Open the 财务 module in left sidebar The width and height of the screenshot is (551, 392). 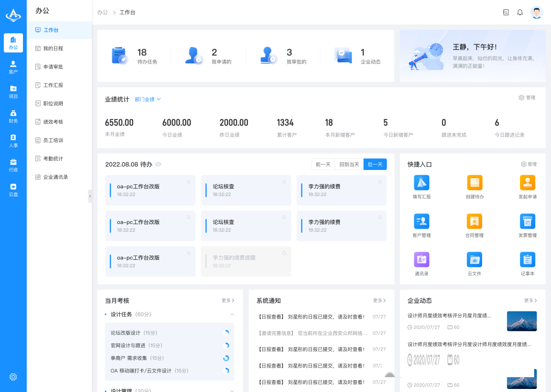pyautogui.click(x=13, y=116)
